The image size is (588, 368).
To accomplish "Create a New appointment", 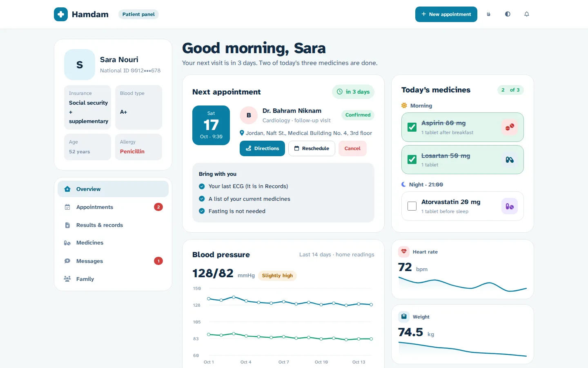I will 446,14.
